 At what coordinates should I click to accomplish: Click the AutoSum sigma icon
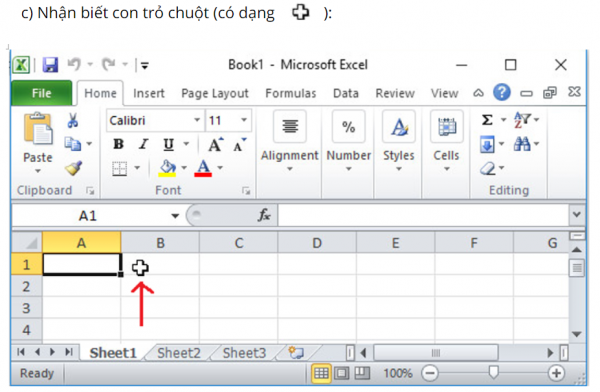point(487,120)
